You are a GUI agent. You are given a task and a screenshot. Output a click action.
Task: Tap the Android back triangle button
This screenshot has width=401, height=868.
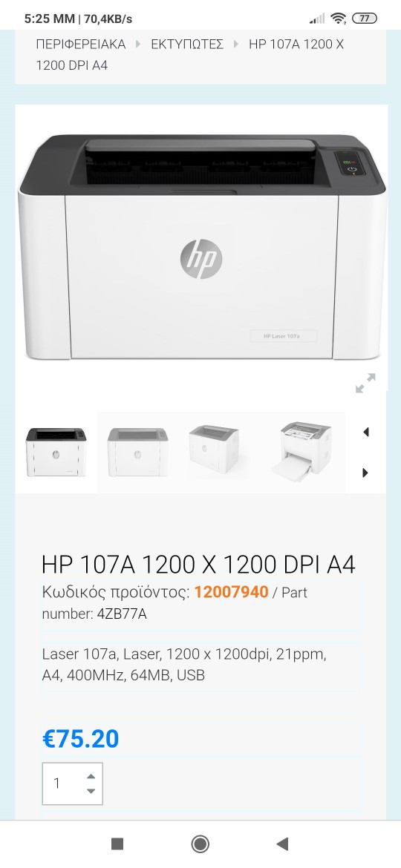(282, 844)
